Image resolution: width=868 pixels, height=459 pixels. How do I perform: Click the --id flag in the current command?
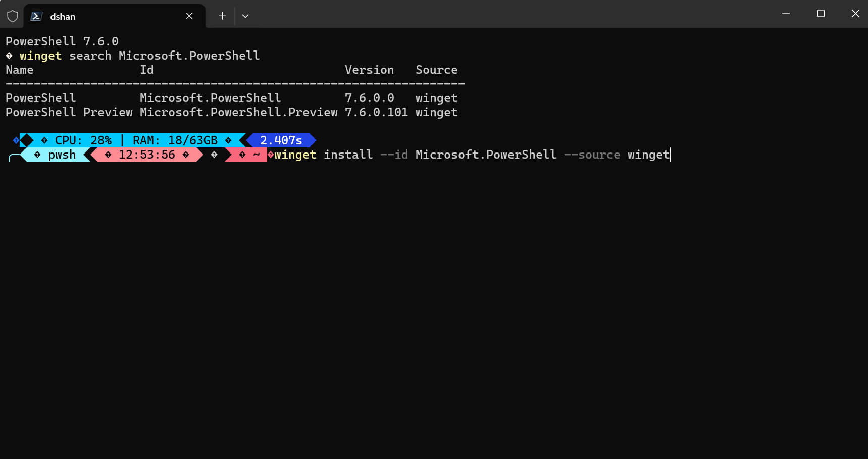coord(394,155)
